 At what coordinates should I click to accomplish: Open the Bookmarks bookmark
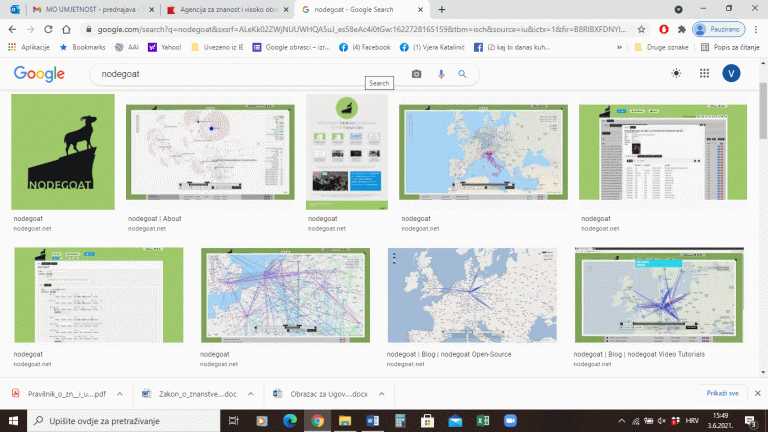pos(82,48)
